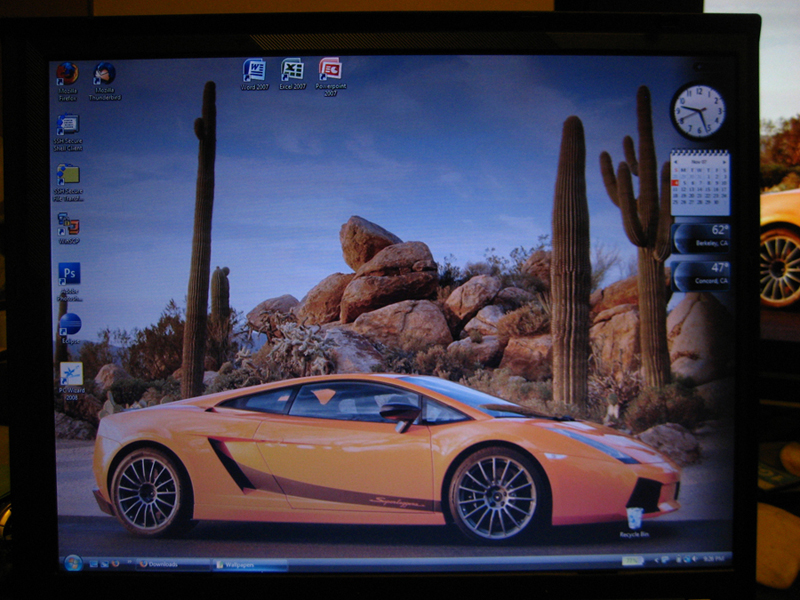The image size is (800, 600).
Task: Select the SSH Secure Shell Client icon
Action: point(68,132)
